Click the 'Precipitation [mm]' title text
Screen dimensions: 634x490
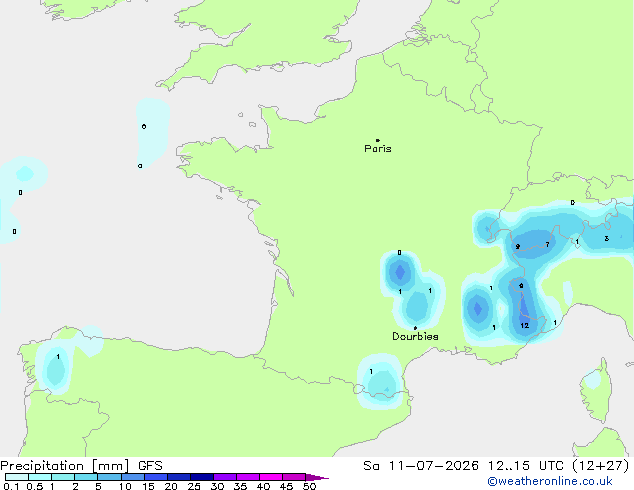[x=65, y=466]
